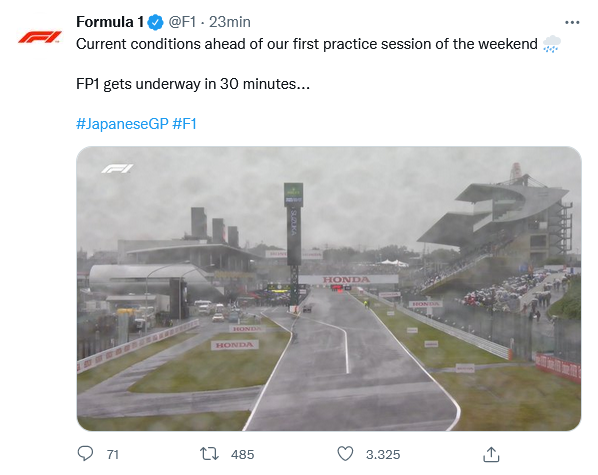This screenshot has height=475, width=598.
Task: Open the @F1 handle profile
Action: tap(182, 22)
